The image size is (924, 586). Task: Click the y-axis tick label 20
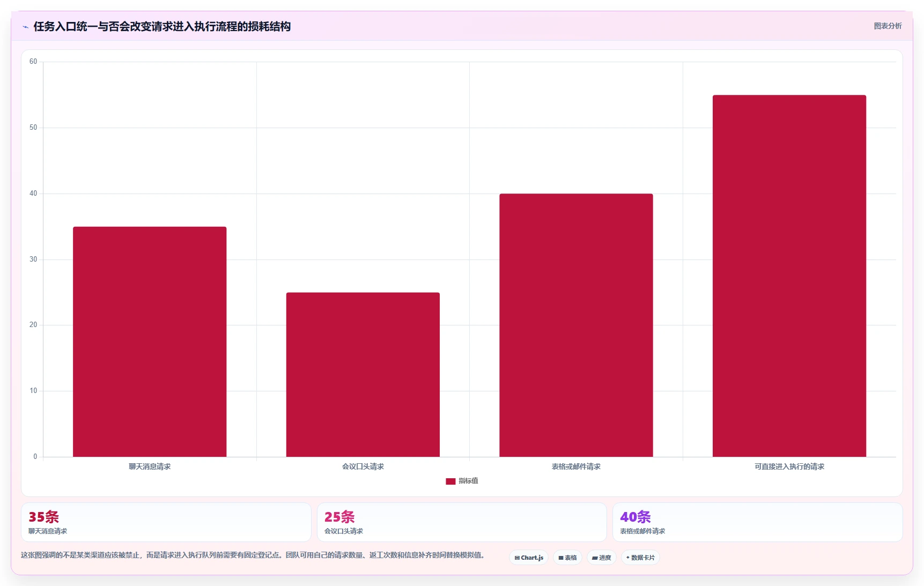click(33, 325)
